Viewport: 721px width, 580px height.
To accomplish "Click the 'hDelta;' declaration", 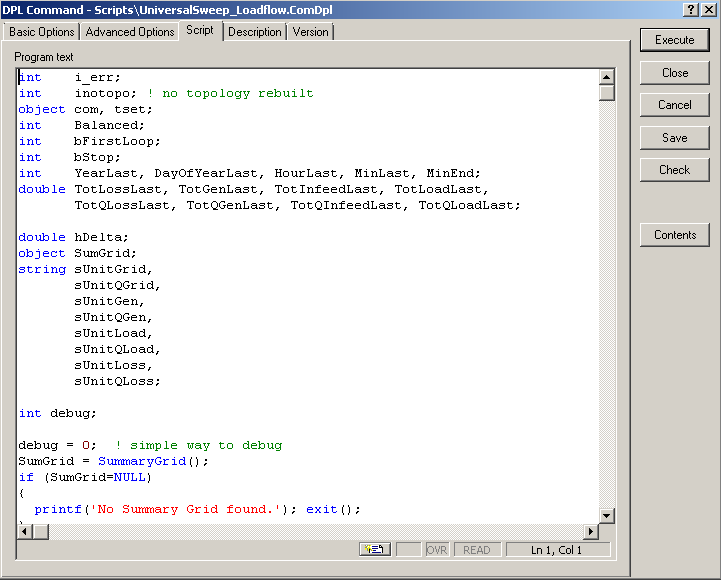I will pos(101,237).
